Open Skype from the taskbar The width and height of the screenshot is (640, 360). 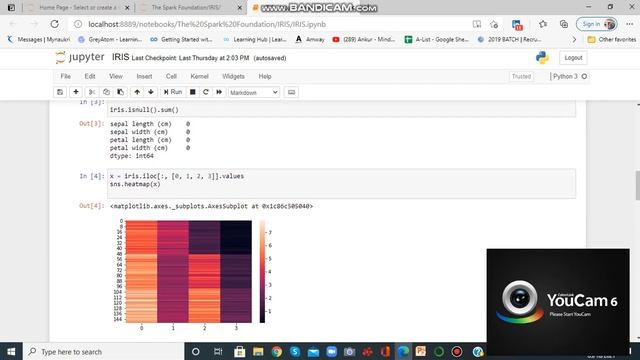tap(295, 351)
